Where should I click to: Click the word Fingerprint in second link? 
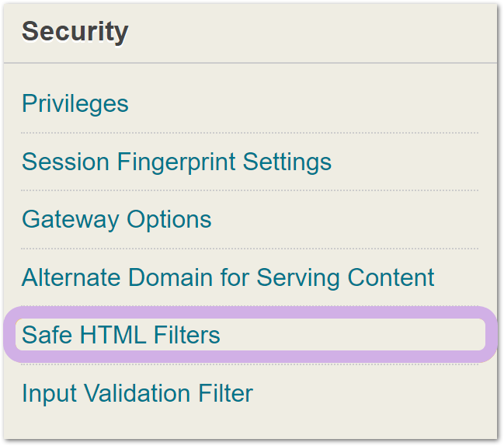[x=176, y=162]
